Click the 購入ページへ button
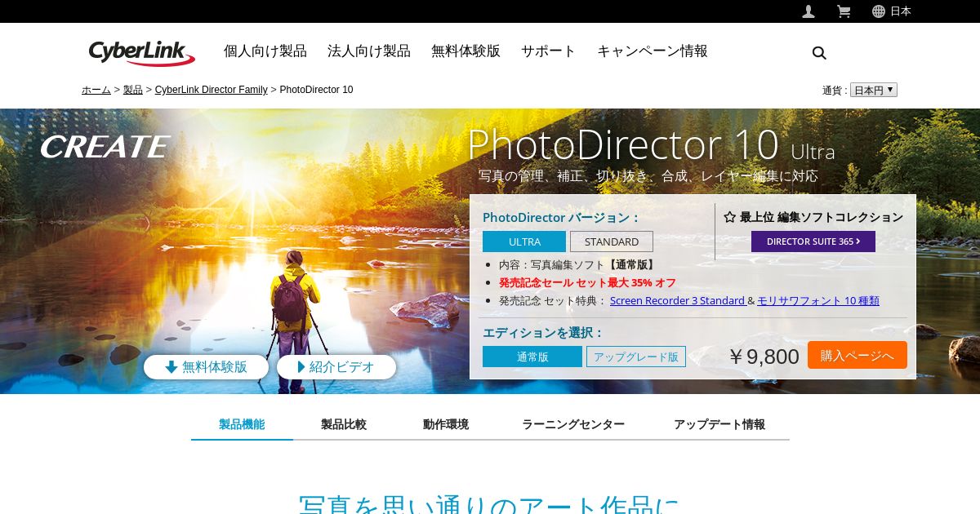The image size is (980, 514). [x=857, y=355]
